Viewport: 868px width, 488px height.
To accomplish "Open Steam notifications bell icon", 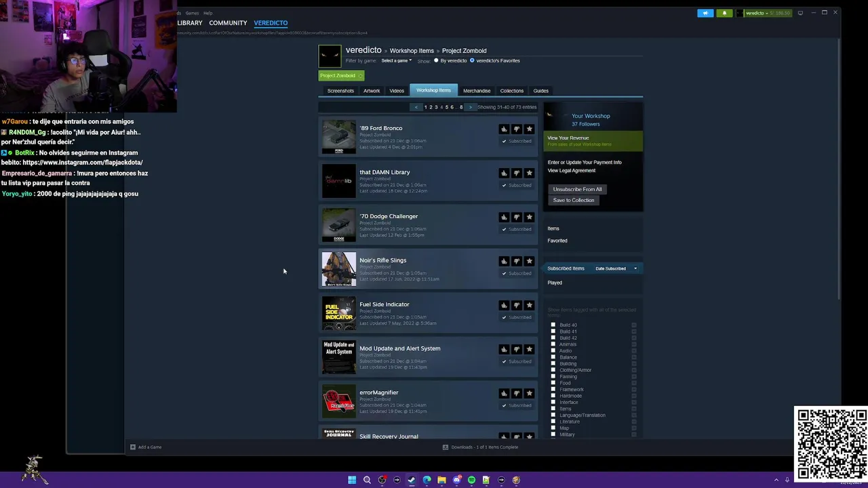I will [724, 13].
